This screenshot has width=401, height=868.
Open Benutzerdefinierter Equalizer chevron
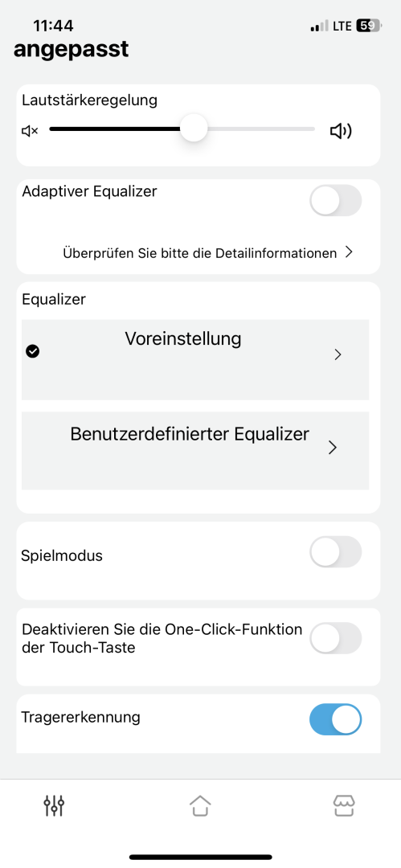click(x=333, y=448)
